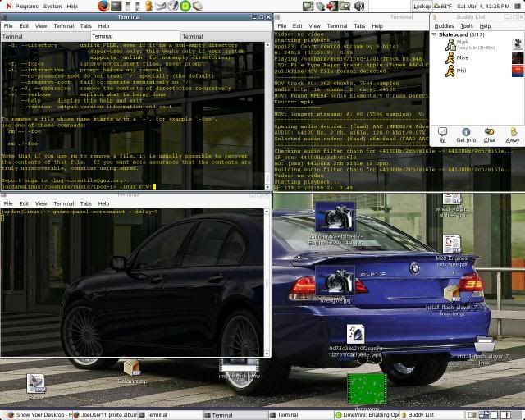Screen dimensions: 525x420
Task: Click the scroll-down arrow in the bottom-left Terminal
Action: 267,354
